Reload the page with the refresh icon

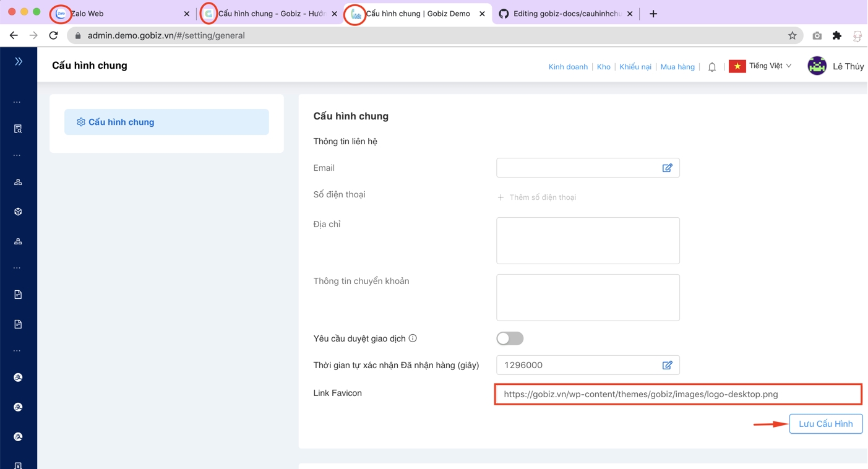pos(54,36)
